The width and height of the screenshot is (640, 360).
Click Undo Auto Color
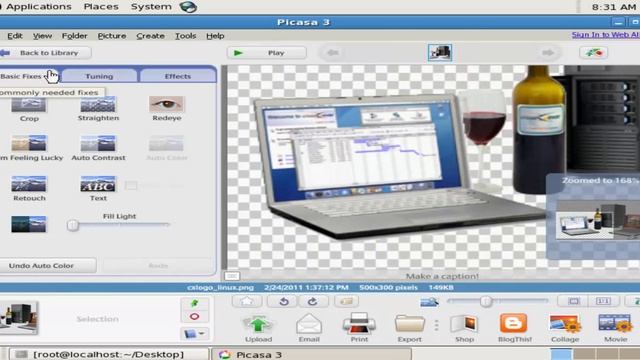click(48, 266)
